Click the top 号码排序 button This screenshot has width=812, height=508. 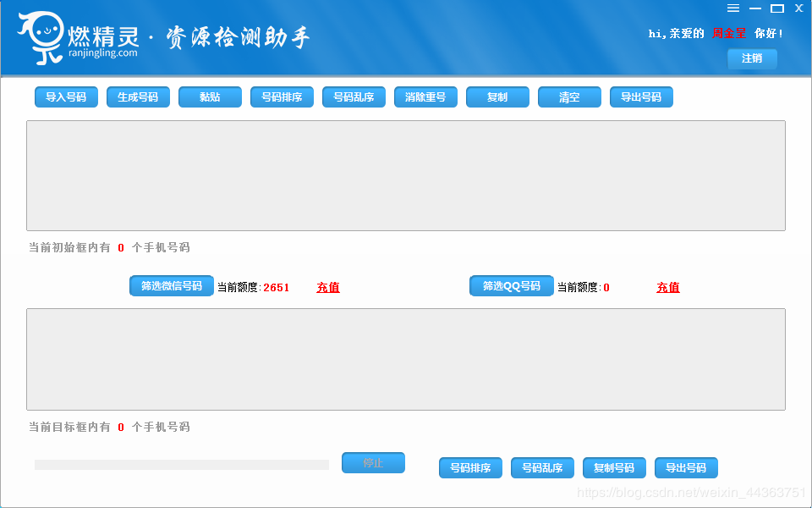[x=282, y=97]
